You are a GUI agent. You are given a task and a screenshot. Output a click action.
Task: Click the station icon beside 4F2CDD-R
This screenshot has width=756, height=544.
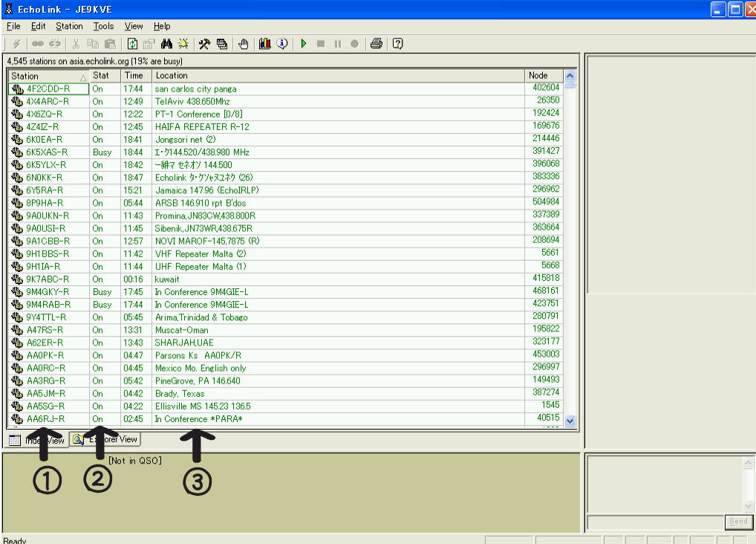click(x=17, y=89)
